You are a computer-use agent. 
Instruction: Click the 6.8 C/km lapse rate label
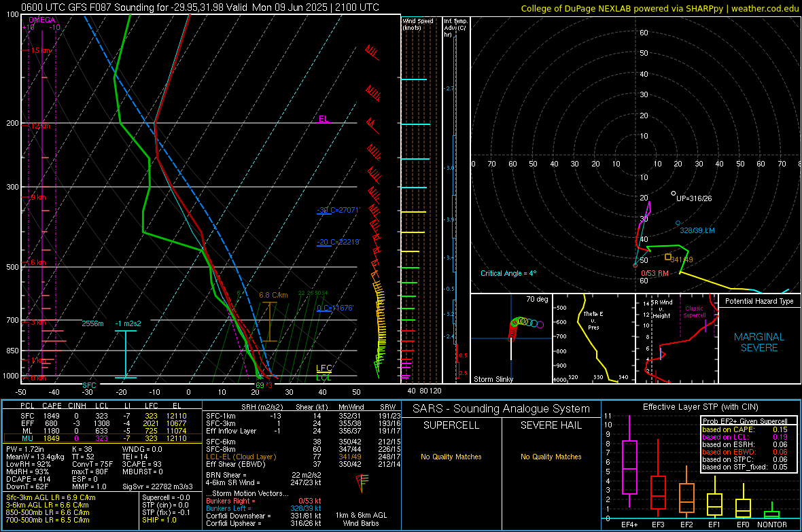[x=273, y=295]
